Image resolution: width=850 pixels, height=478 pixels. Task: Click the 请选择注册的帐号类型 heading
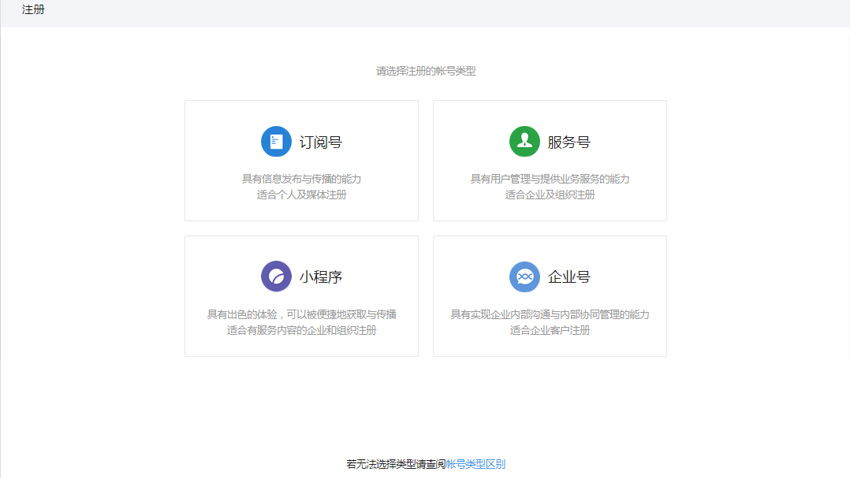426,71
